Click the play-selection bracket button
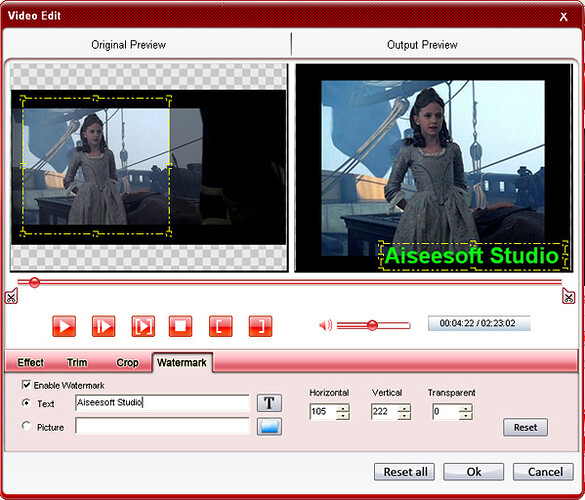This screenshot has width=585, height=500. coord(143,326)
